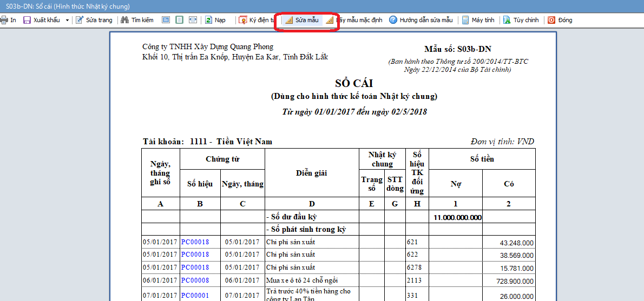Open the Xuất khẩu dropdown arrow
Image resolution: width=644 pixels, height=301 pixels.
coord(67,20)
